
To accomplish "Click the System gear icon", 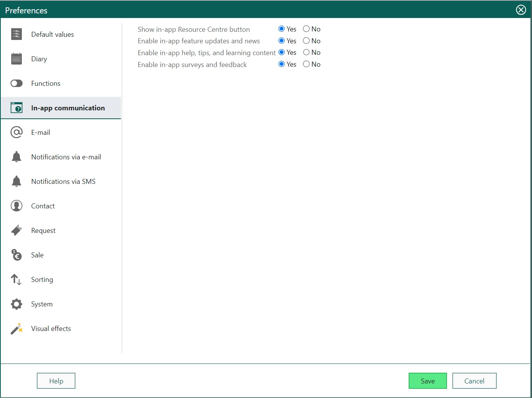I will coord(16,304).
